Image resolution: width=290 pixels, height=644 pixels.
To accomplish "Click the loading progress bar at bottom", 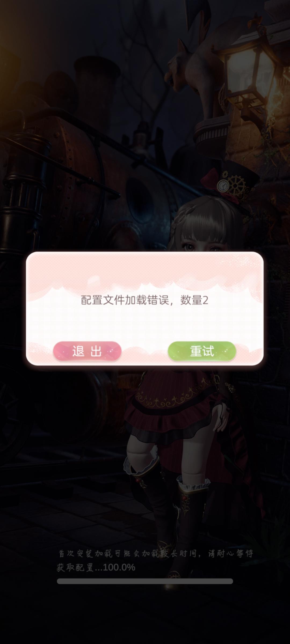I will (x=145, y=581).
